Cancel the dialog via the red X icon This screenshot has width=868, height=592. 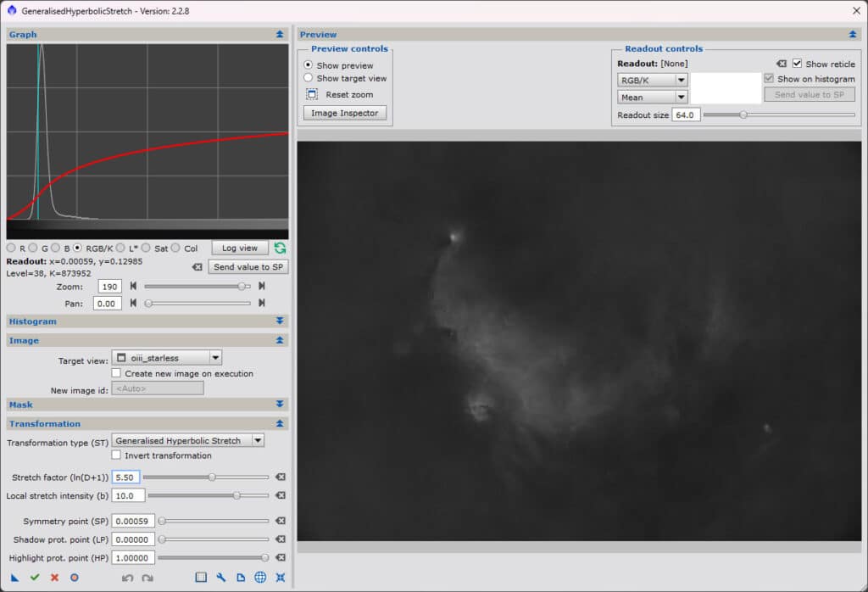point(53,577)
